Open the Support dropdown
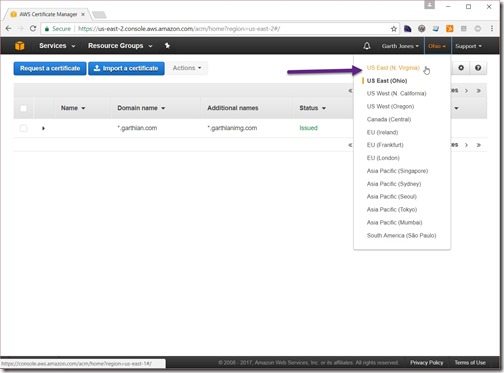This screenshot has height=373, width=504. pyautogui.click(x=468, y=46)
